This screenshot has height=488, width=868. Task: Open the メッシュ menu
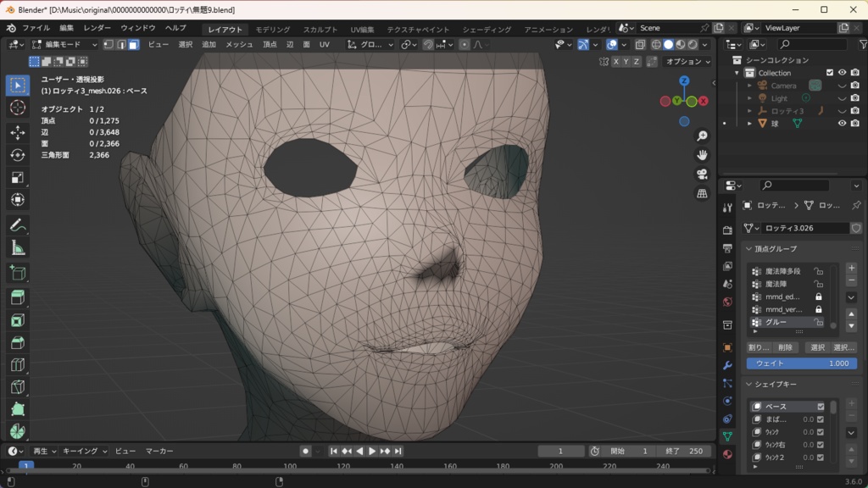click(239, 44)
